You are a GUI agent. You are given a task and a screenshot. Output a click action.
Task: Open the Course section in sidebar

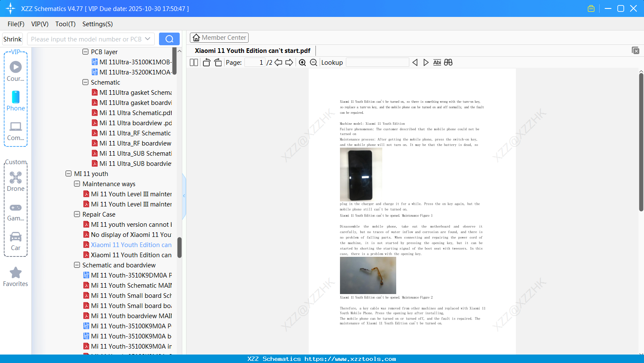16,71
